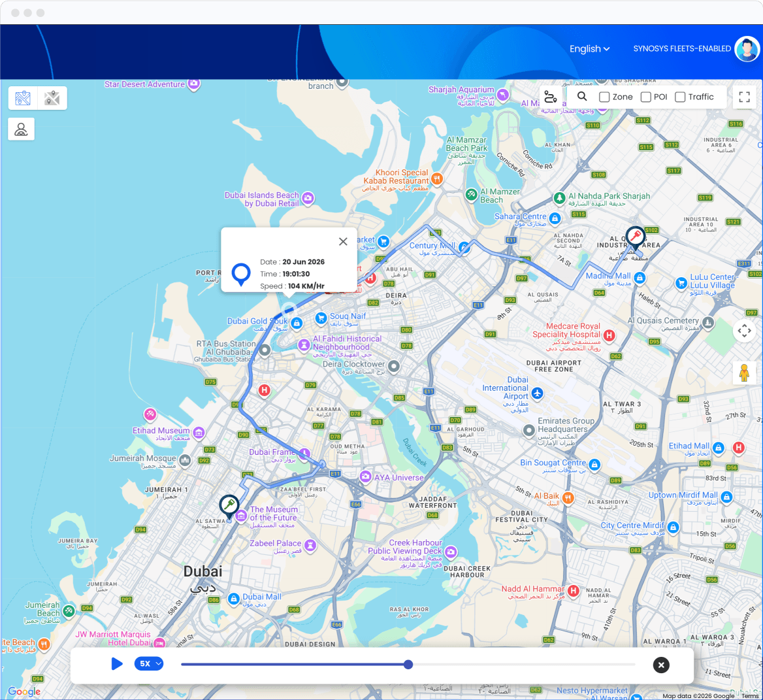The width and height of the screenshot is (763, 700).
Task: Select Dubai International Airport pin
Action: coord(537,393)
